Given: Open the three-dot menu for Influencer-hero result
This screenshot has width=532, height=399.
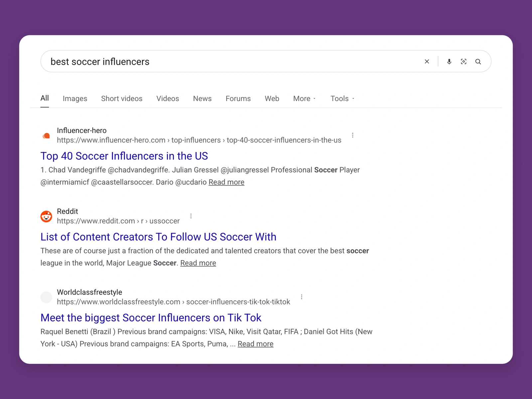Looking at the screenshot, I should (353, 135).
